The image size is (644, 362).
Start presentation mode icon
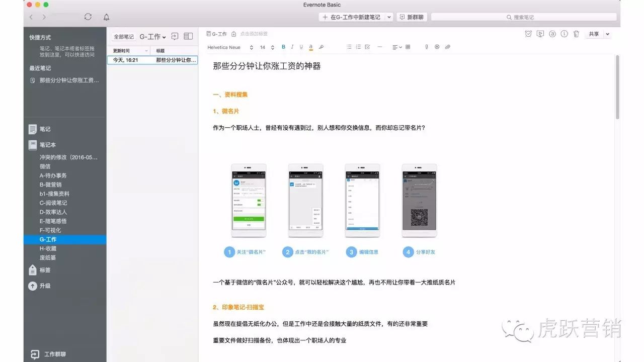(540, 34)
